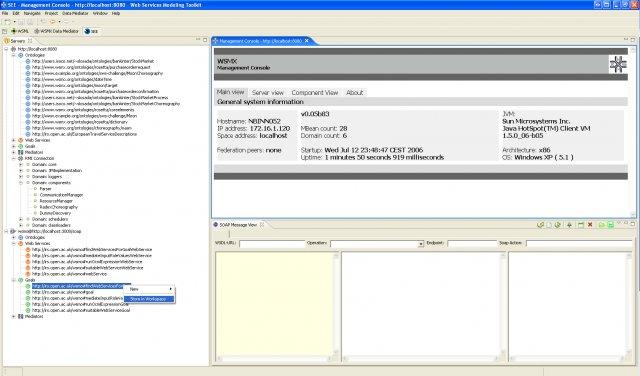The height and width of the screenshot is (376, 640).
Task: Open the New submenu in context menu
Action: [x=149, y=289]
